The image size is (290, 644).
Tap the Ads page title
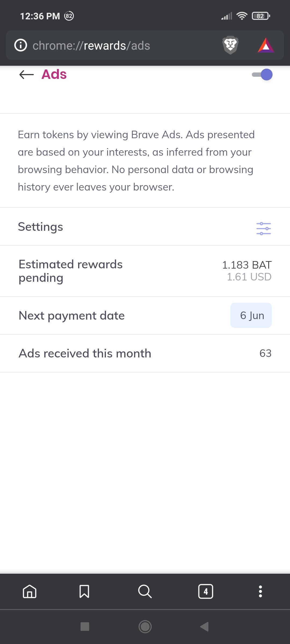point(54,74)
